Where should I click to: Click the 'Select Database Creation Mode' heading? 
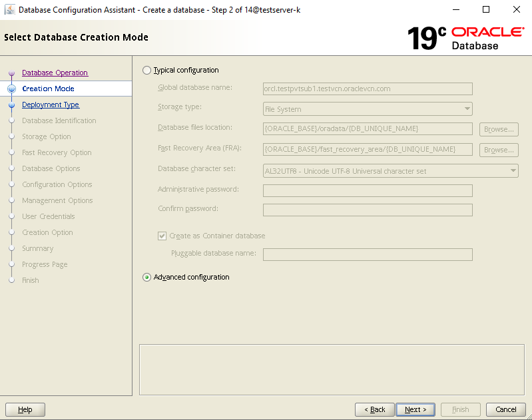point(76,37)
